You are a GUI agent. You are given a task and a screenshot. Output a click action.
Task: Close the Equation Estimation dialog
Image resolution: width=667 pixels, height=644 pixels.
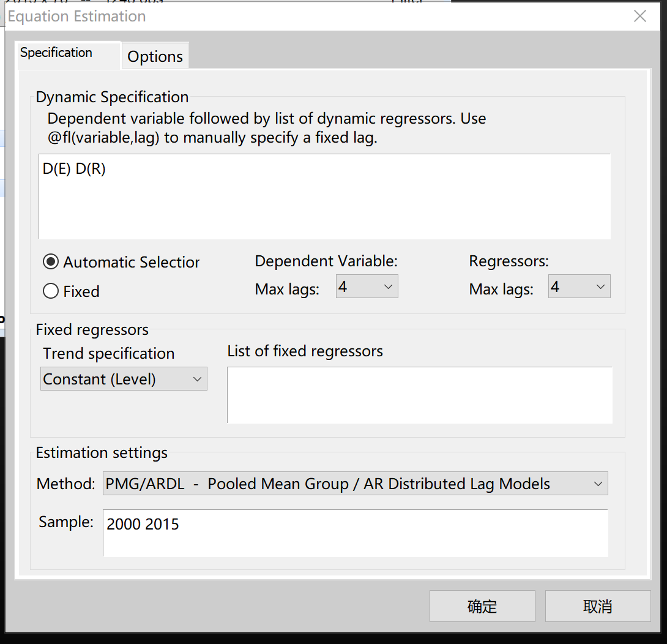[639, 16]
